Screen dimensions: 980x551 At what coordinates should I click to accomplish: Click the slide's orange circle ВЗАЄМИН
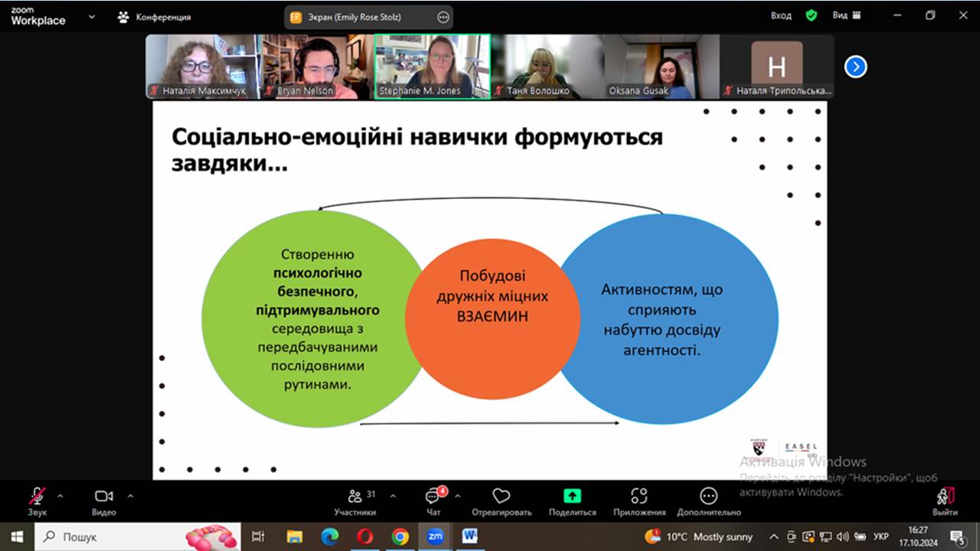pyautogui.click(x=492, y=318)
